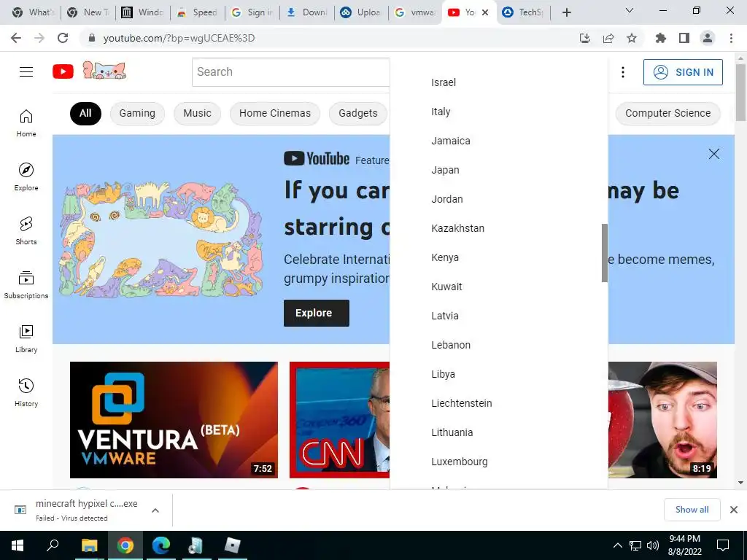747x560 pixels.
Task: Go back with browser back arrow
Action: coord(16,38)
